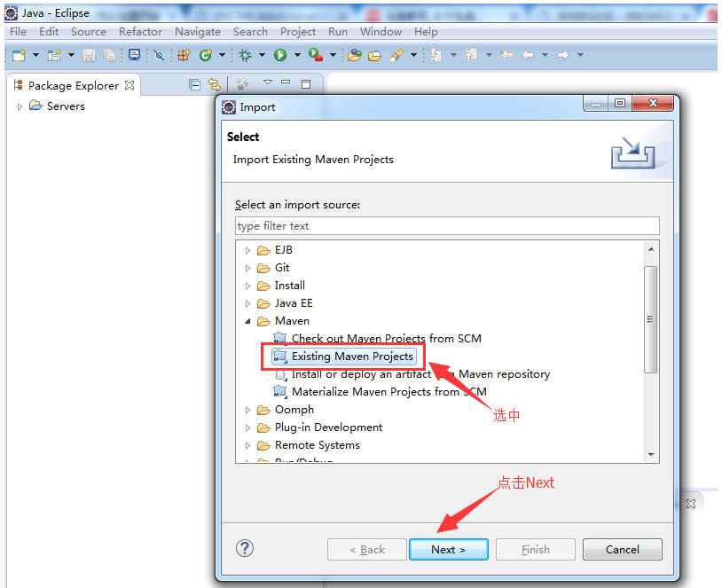The image size is (722, 588).
Task: Click the Open Type folder icon in toolbar
Action: pos(354,55)
